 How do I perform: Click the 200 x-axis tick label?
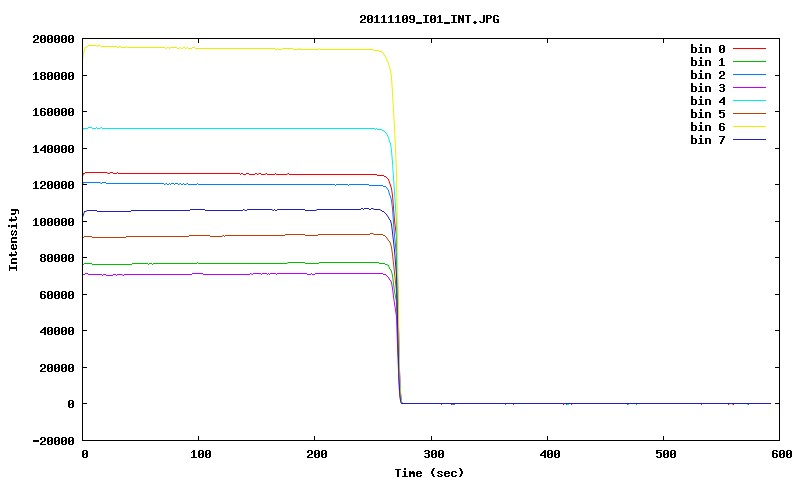click(317, 454)
